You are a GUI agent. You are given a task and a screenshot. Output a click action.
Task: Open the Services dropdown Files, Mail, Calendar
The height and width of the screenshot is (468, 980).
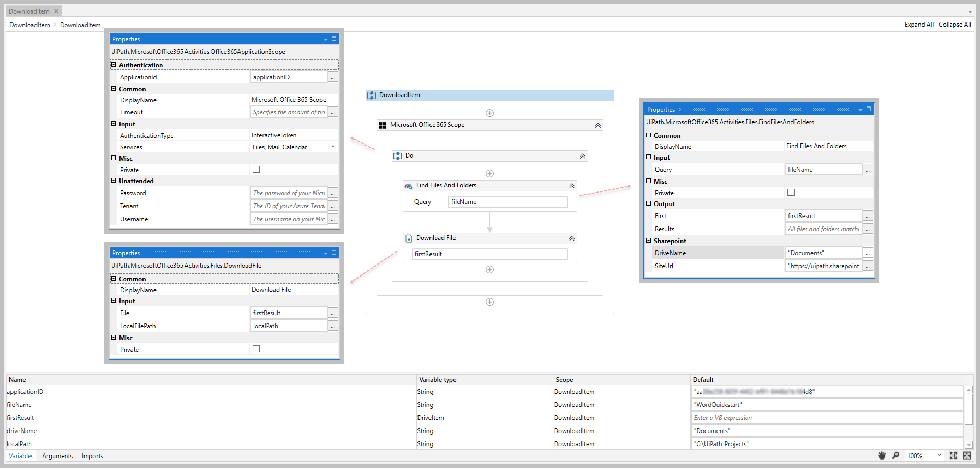click(294, 147)
